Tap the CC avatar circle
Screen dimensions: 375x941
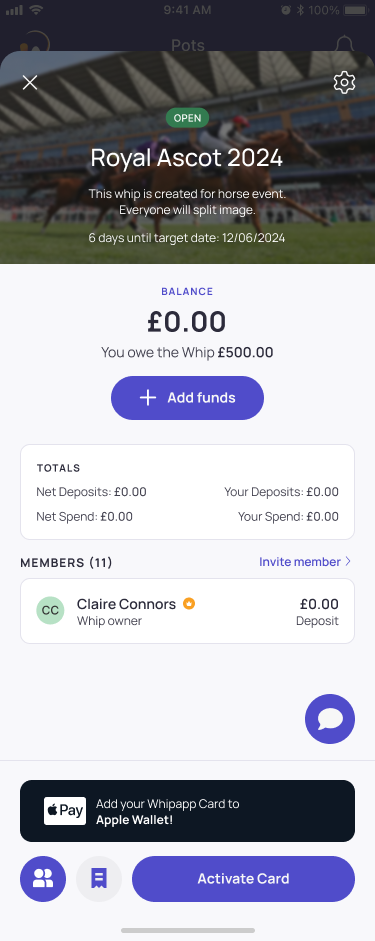pos(50,610)
